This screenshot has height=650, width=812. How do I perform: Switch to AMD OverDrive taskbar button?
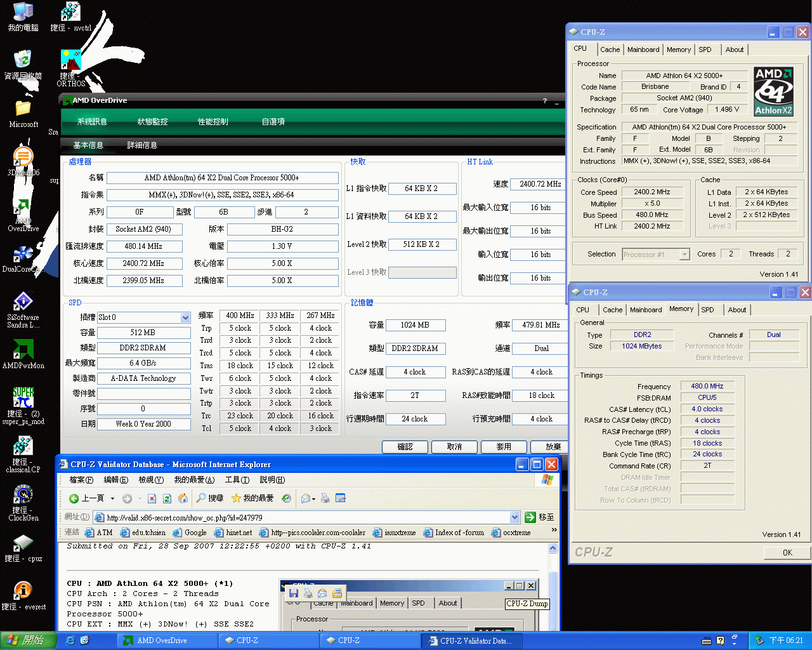click(167, 640)
